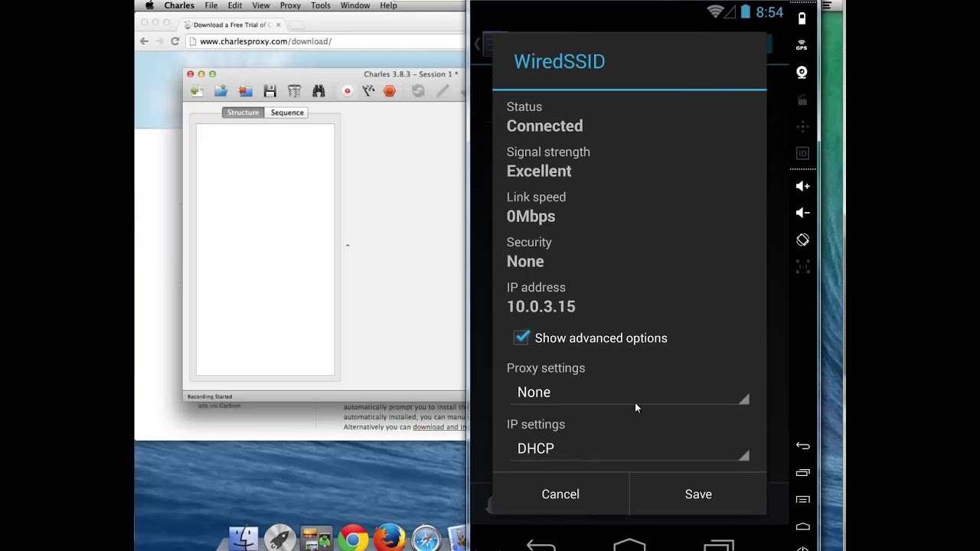The width and height of the screenshot is (980, 551).
Task: Click Save in the WiredSSID dialog
Action: pyautogui.click(x=698, y=494)
